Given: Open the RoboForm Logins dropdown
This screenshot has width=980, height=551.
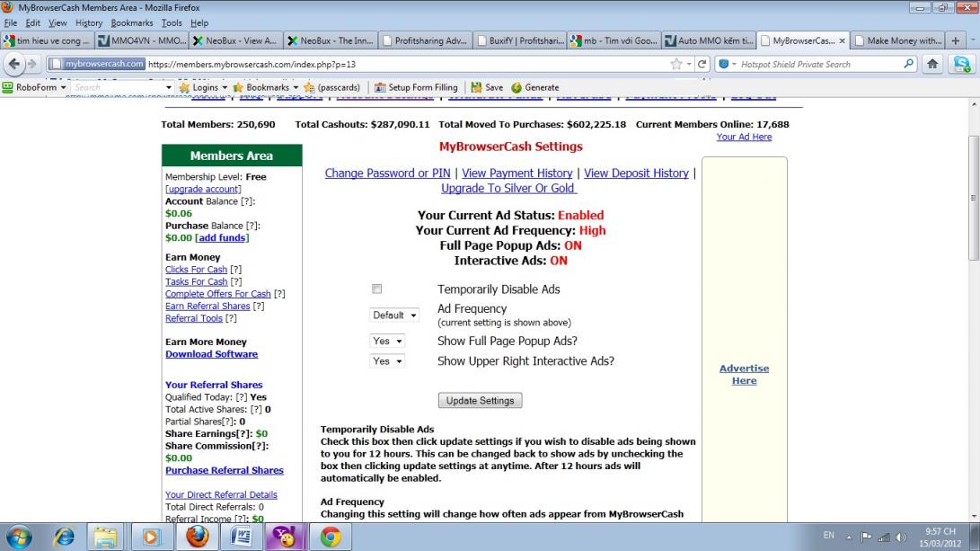Looking at the screenshot, I should point(203,87).
